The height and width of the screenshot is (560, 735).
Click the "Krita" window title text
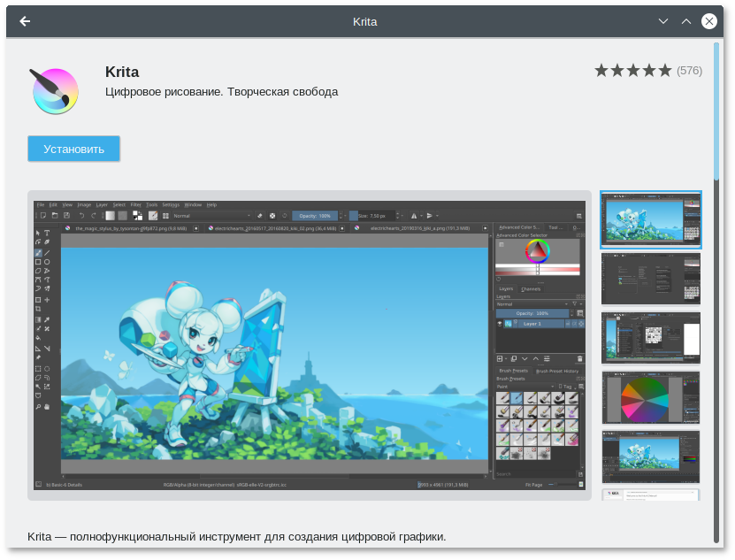[364, 21]
